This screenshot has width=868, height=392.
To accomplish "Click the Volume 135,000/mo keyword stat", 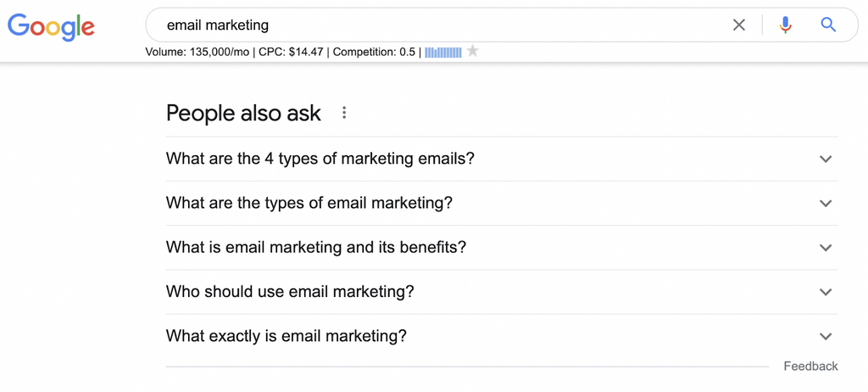I will [x=198, y=52].
